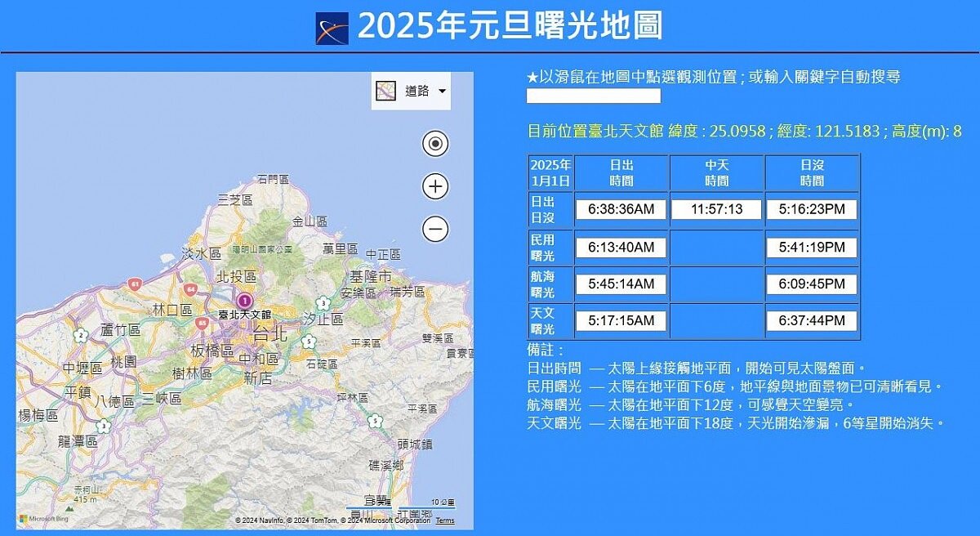This screenshot has height=536, width=980.
Task: Click the numbered marker near 蘆竹區
Action: pyautogui.click(x=80, y=333)
